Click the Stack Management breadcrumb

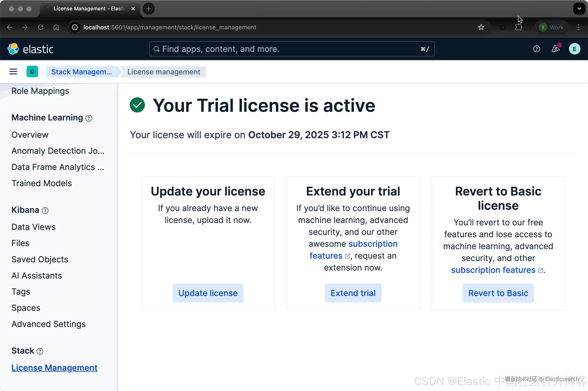click(x=81, y=72)
